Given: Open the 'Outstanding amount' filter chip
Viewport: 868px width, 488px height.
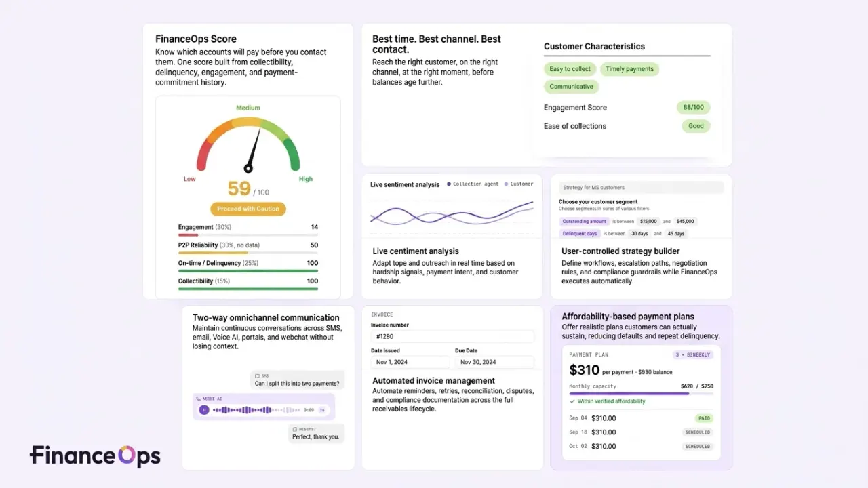Looking at the screenshot, I should point(584,221).
